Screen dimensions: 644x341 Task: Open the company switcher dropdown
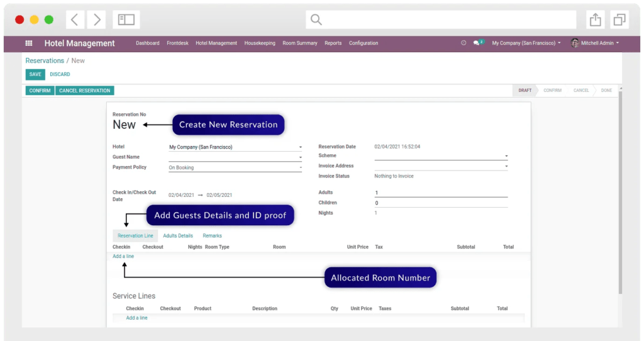click(x=526, y=43)
